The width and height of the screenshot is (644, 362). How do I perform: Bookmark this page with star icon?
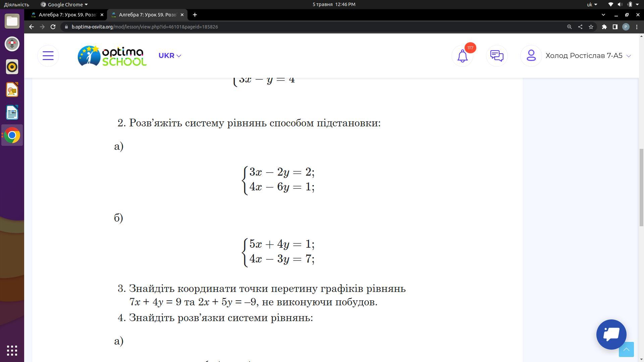coord(591,27)
